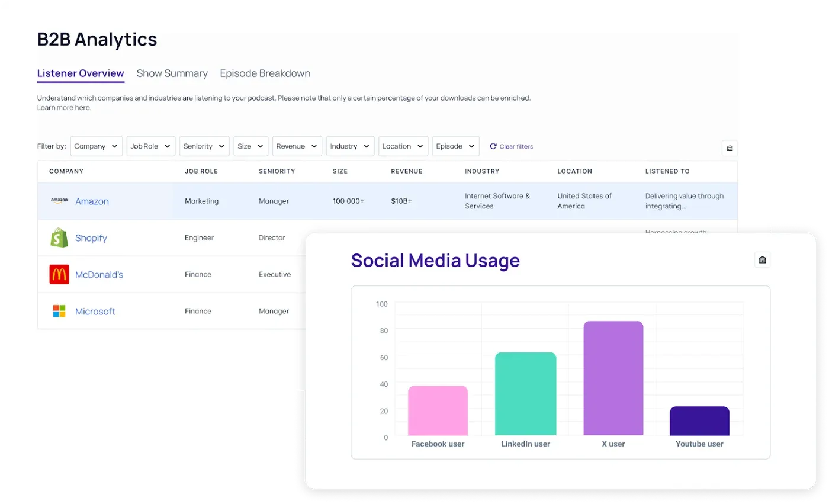Image resolution: width=829 pixels, height=504 pixels.
Task: Open the Job Role filter dropdown
Action: coord(150,146)
